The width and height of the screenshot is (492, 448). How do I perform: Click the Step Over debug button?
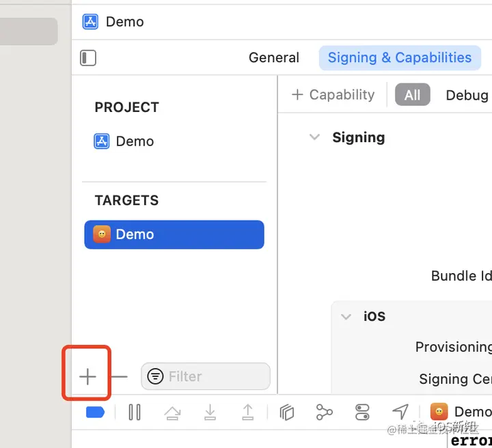[x=172, y=412]
